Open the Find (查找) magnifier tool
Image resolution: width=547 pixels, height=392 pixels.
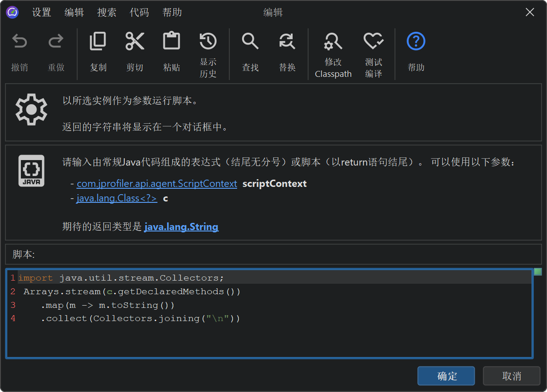coord(250,42)
